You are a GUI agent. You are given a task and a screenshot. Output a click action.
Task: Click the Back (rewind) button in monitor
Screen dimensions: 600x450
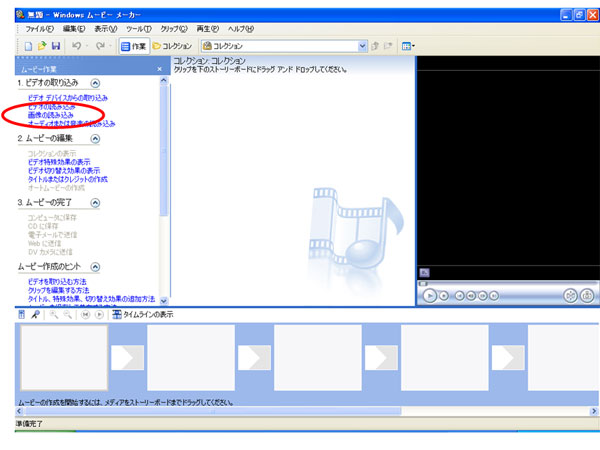click(460, 296)
